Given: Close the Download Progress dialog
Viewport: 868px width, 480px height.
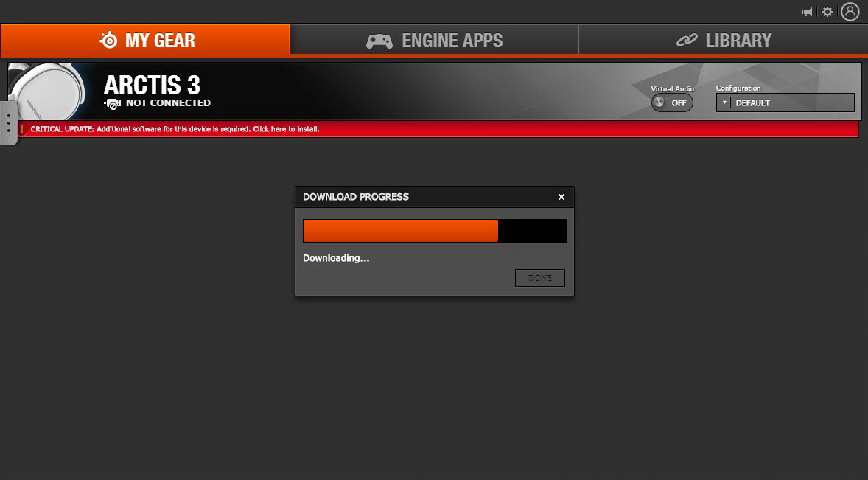Looking at the screenshot, I should (x=561, y=197).
